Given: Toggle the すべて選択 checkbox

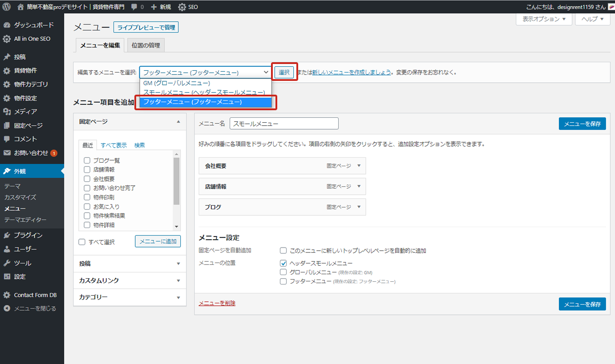Looking at the screenshot, I should (x=82, y=242).
